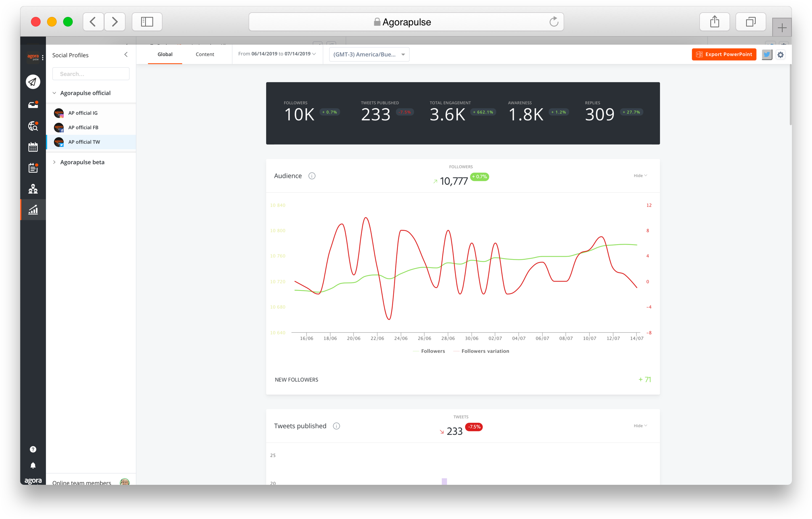The height and width of the screenshot is (519, 812).
Task: Open the calendar icon in sidebar
Action: coord(33,147)
